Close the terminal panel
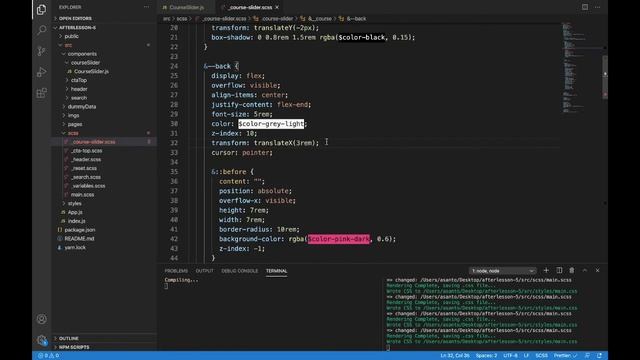Image resolution: width=640 pixels, height=360 pixels. coord(598,270)
